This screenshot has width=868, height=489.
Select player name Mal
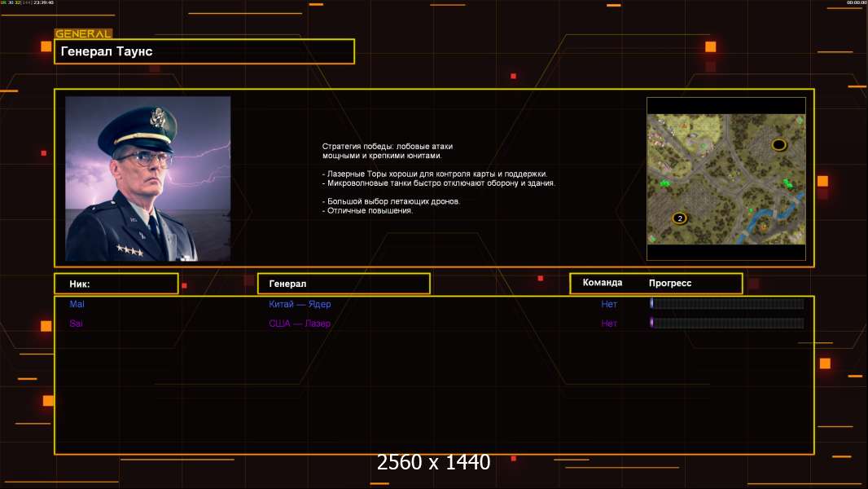(x=77, y=304)
